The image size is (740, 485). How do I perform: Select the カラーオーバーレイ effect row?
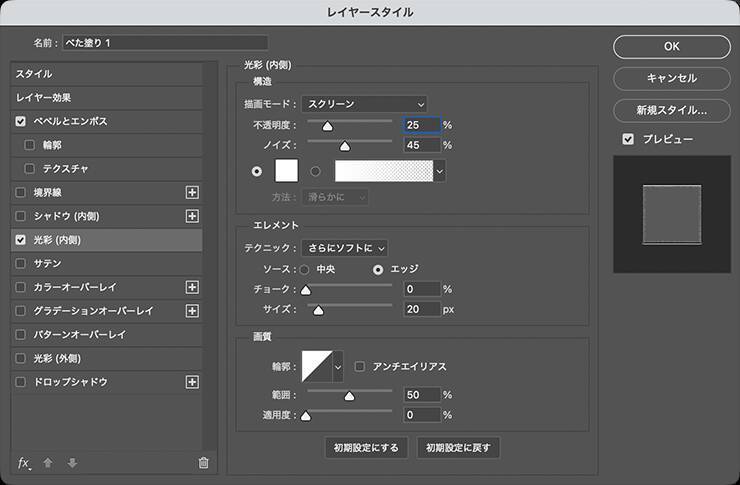(107, 287)
